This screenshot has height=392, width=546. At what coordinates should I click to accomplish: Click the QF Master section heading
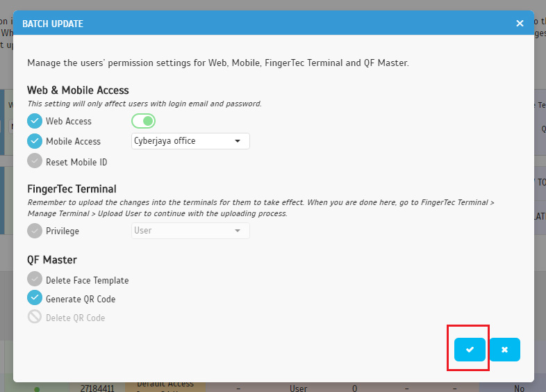(x=52, y=260)
